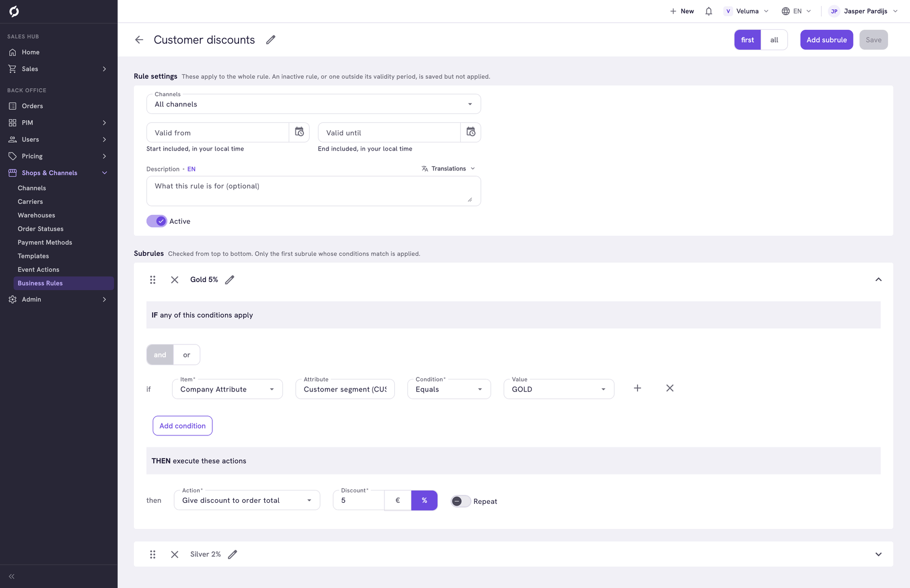
Task: Open Translations dropdown
Action: [x=448, y=168]
